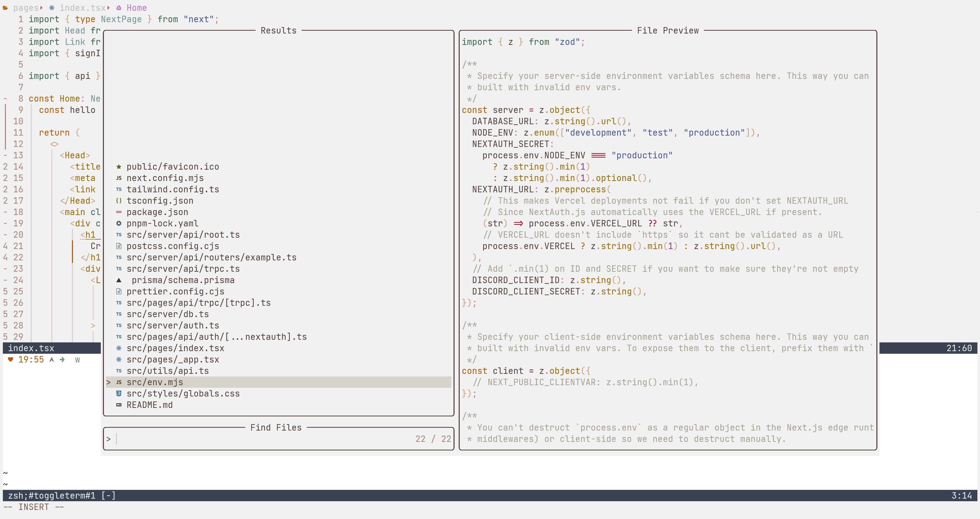Click the React icon beside src/pages/_app.tsx
The height and width of the screenshot is (519, 980).
119,360
